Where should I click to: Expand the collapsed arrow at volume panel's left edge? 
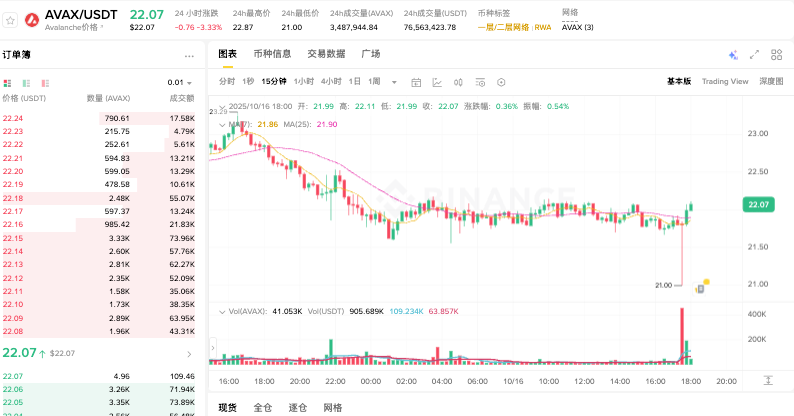213,348
